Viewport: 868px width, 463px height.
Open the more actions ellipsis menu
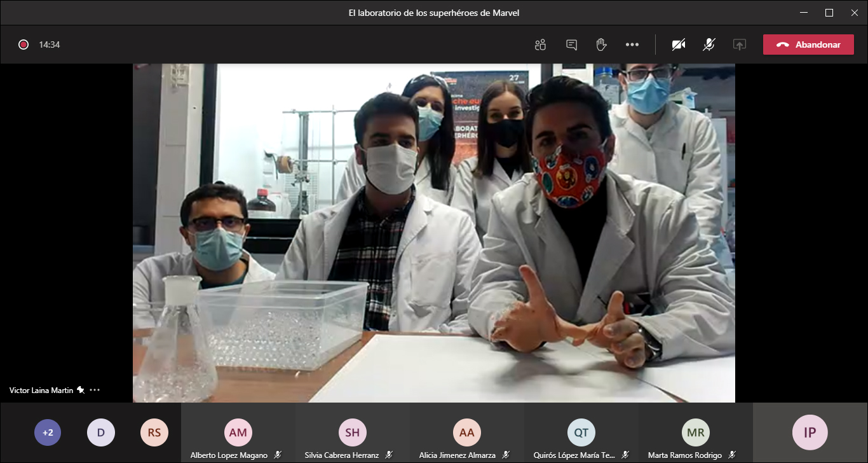(632, 45)
